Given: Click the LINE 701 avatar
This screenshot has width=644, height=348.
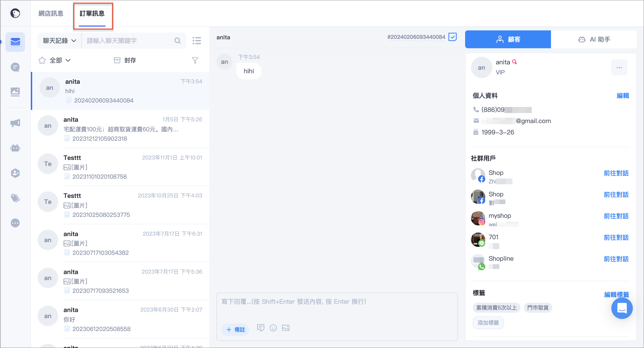Looking at the screenshot, I should click(x=478, y=240).
